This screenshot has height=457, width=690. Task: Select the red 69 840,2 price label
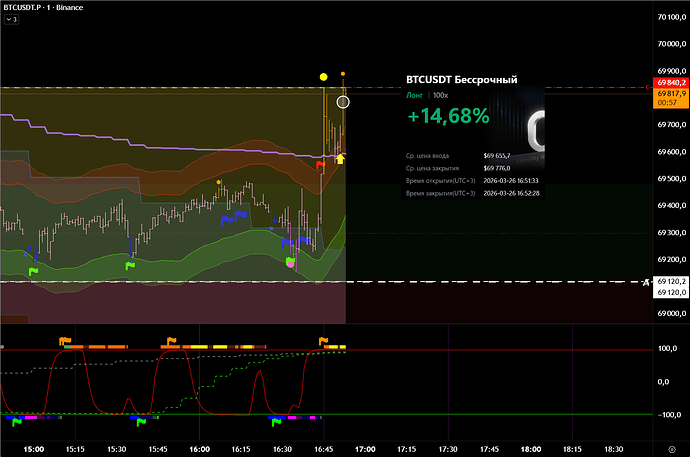click(x=669, y=84)
